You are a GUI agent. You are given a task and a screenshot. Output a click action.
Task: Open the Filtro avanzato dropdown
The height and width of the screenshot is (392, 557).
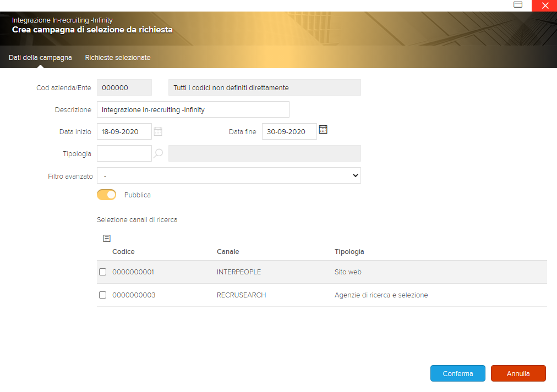[x=229, y=175]
